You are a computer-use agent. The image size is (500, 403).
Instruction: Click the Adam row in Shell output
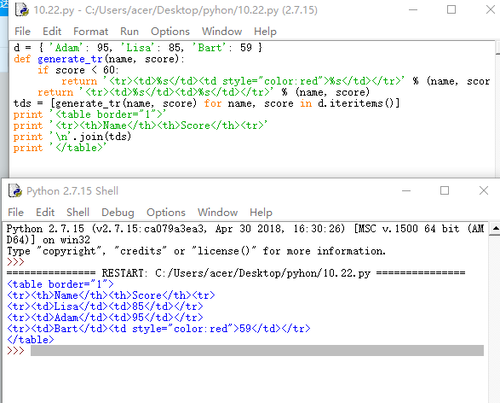pos(105,317)
